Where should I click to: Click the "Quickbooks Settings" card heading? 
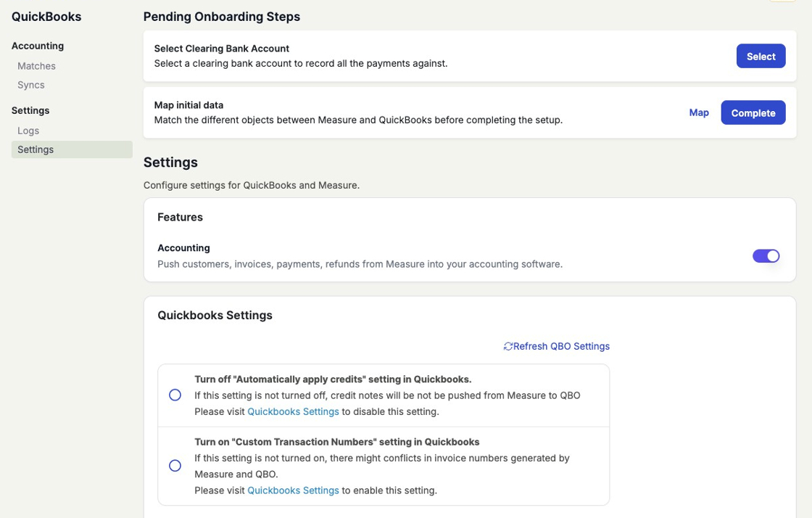tap(215, 316)
